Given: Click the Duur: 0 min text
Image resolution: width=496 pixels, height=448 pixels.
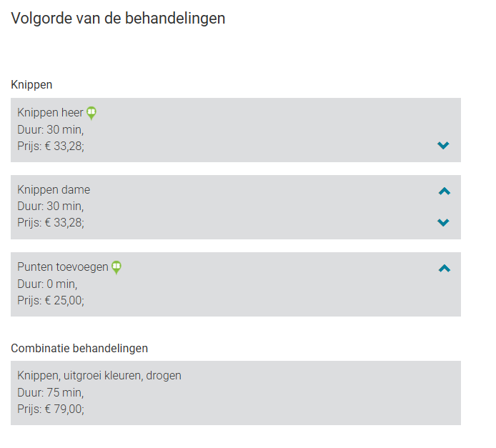Looking at the screenshot, I should pyautogui.click(x=47, y=284).
